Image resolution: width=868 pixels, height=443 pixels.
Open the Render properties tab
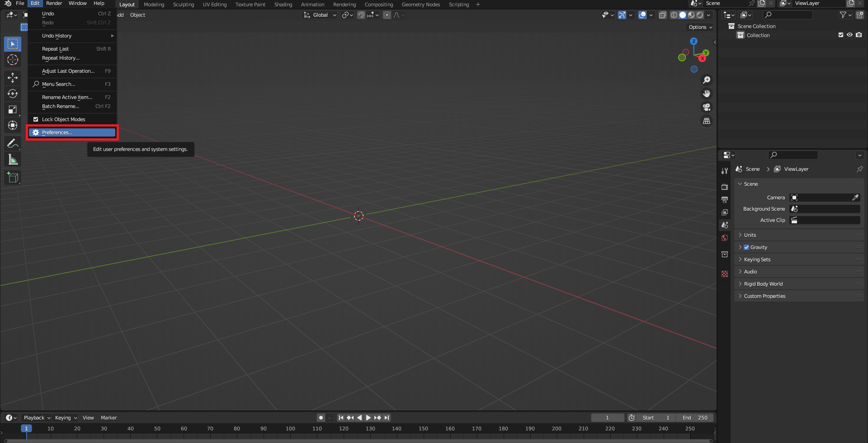coord(725,187)
